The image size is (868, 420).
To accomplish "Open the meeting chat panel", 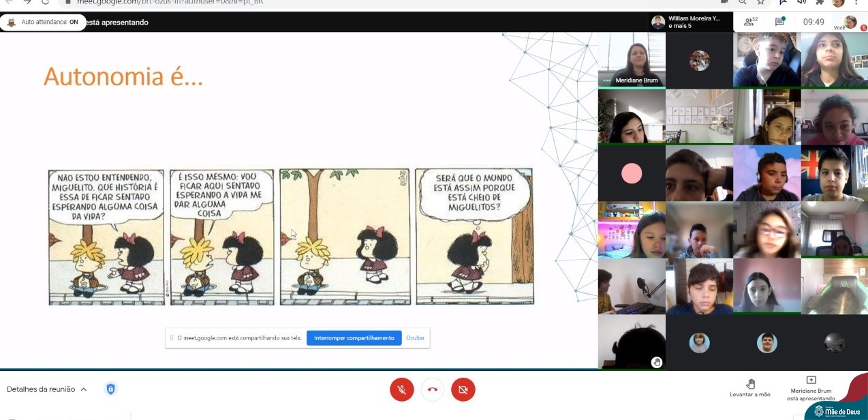I will coord(780,22).
